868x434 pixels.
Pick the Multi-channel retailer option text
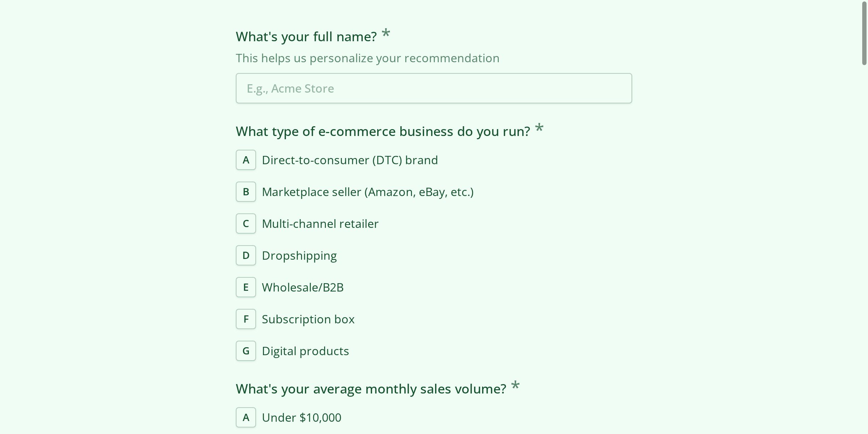tap(320, 224)
